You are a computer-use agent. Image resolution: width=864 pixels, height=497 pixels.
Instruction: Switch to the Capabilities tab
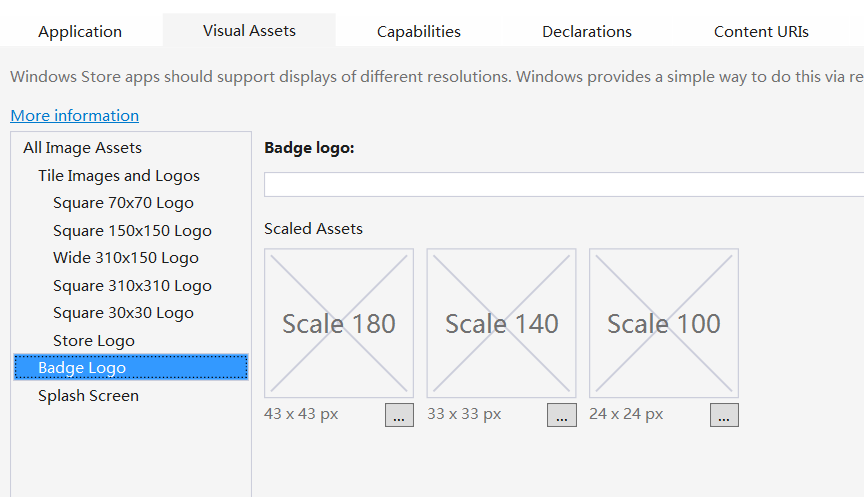coord(419,32)
